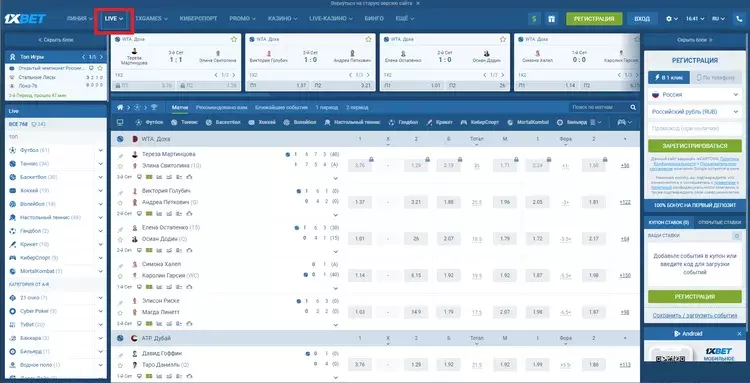Open the 16:41 time dropdown
750x383 pixels.
(x=695, y=19)
